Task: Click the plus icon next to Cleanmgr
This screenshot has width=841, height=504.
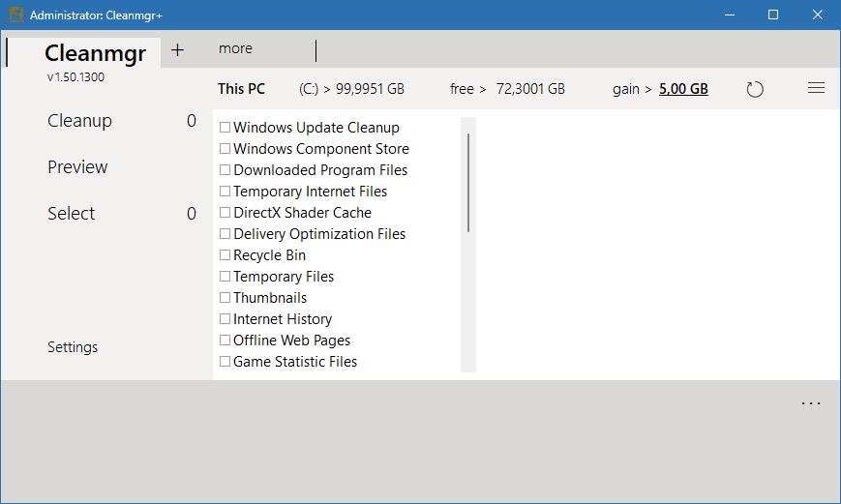Action: click(177, 50)
